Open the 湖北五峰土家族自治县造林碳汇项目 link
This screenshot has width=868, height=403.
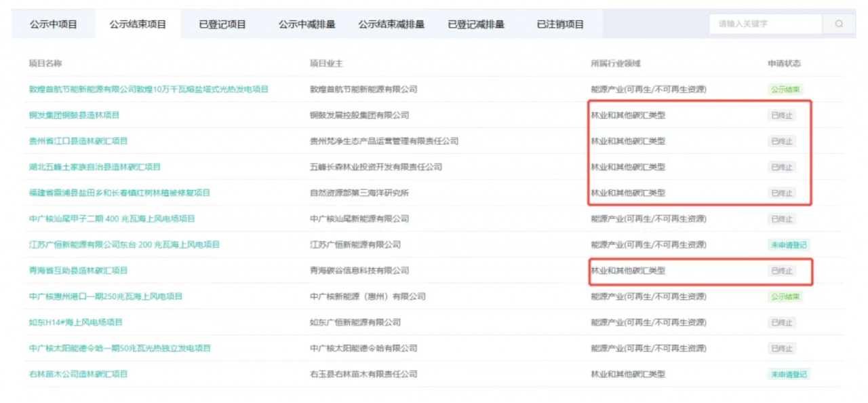click(x=95, y=167)
